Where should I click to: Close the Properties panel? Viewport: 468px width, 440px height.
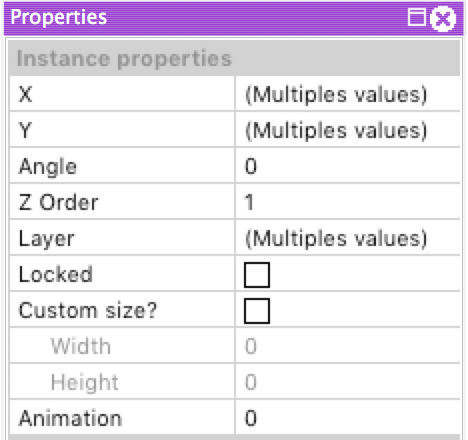(x=443, y=18)
